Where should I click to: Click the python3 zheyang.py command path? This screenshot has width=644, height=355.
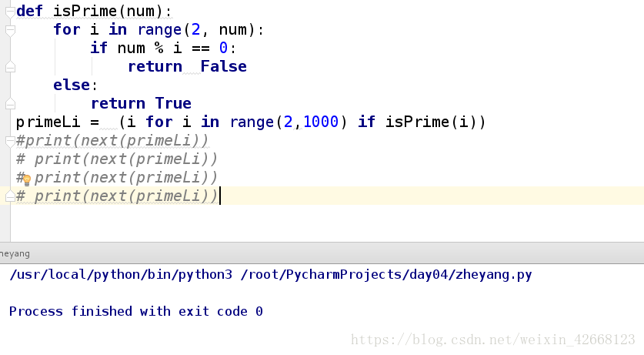[x=271, y=274]
